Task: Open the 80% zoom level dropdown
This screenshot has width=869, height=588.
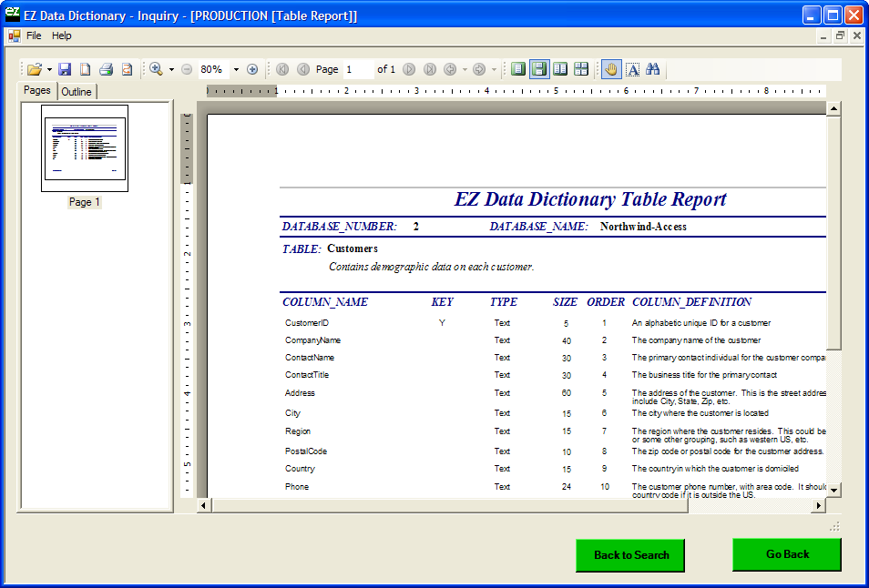Action: click(x=236, y=69)
